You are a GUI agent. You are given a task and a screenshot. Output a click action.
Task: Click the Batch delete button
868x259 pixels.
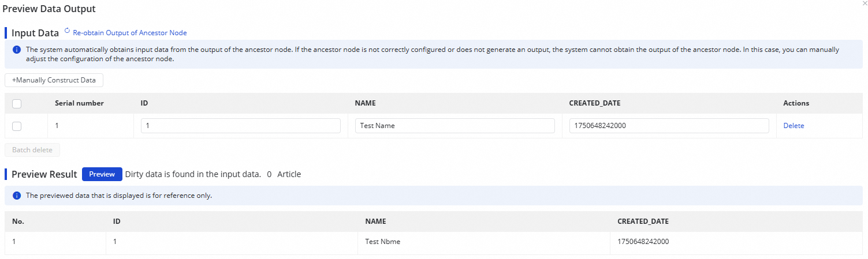32,150
